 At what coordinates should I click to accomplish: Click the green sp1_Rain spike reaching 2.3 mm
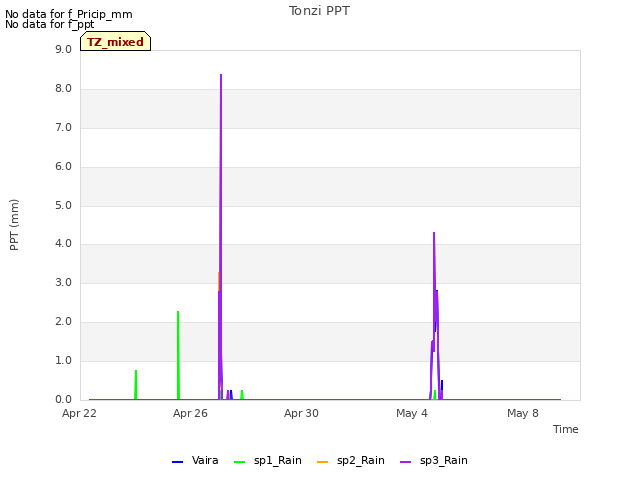178,355
